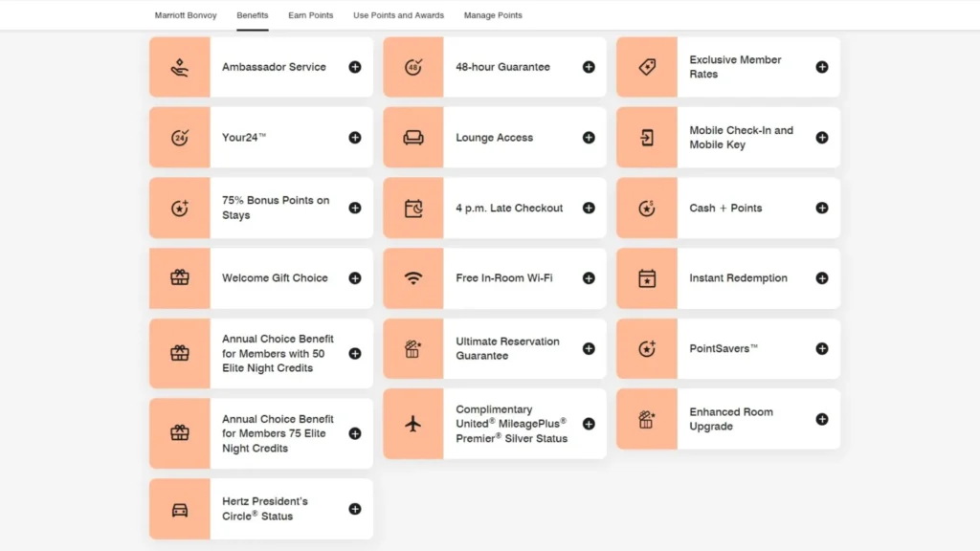Expand Your24 benefit details
Viewport: 980px width, 551px height.
tap(355, 138)
